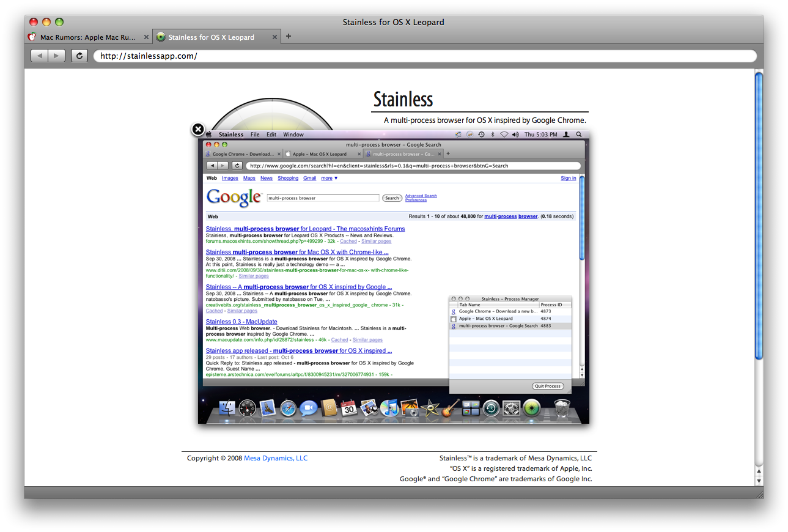Select the Google Chrome – Download tab in the screenshot
The image size is (788, 532).
click(x=243, y=154)
